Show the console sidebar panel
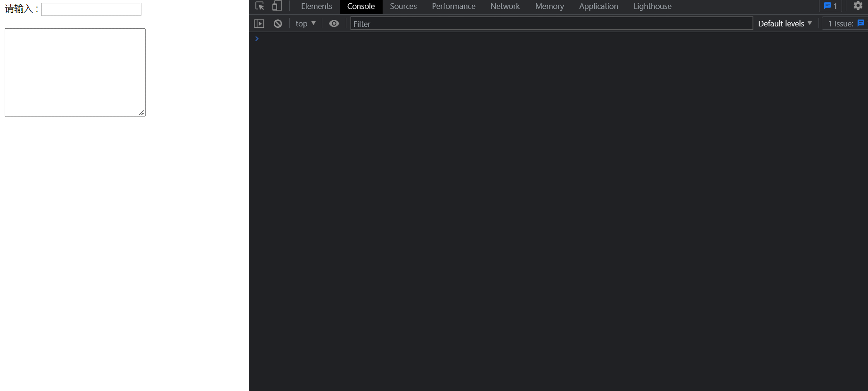Viewport: 868px width, 391px height. click(x=259, y=24)
